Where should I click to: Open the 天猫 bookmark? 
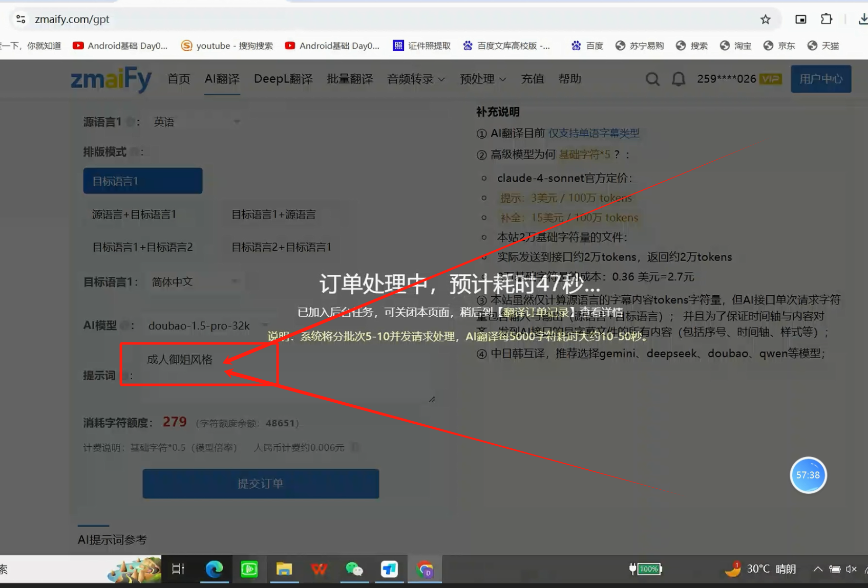(823, 46)
